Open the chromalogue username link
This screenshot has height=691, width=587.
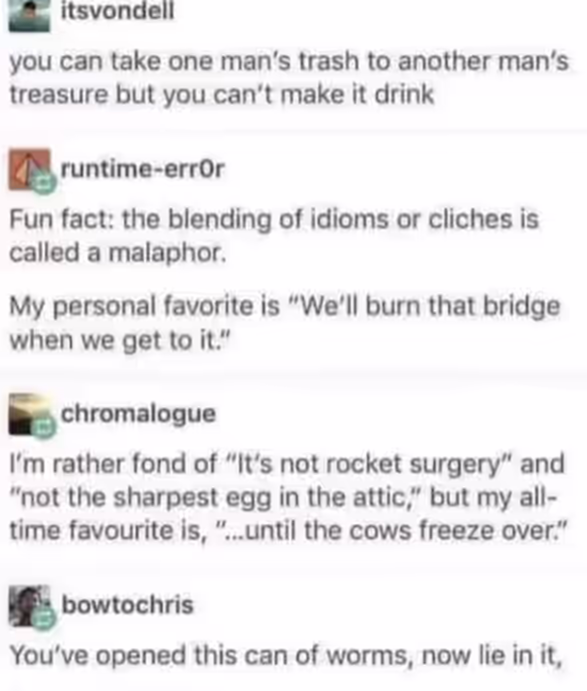[138, 414]
